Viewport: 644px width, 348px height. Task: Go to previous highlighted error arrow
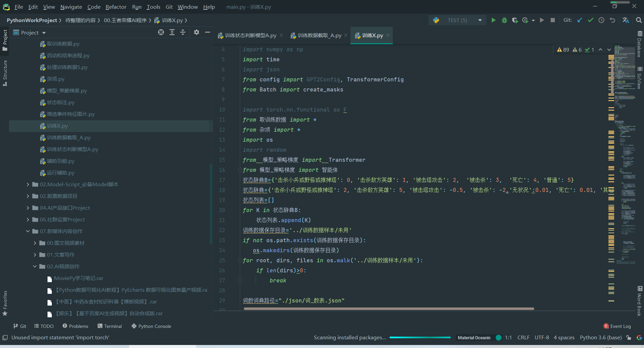tap(600, 50)
